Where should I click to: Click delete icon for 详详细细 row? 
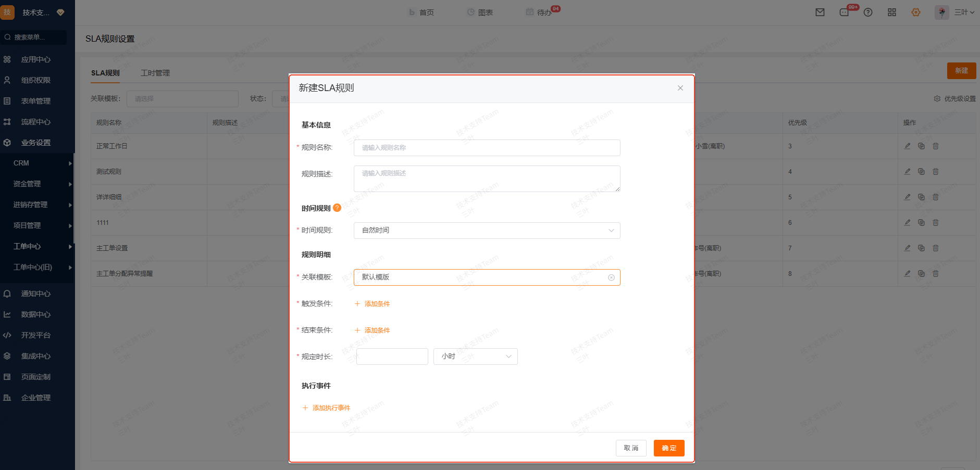(x=936, y=197)
